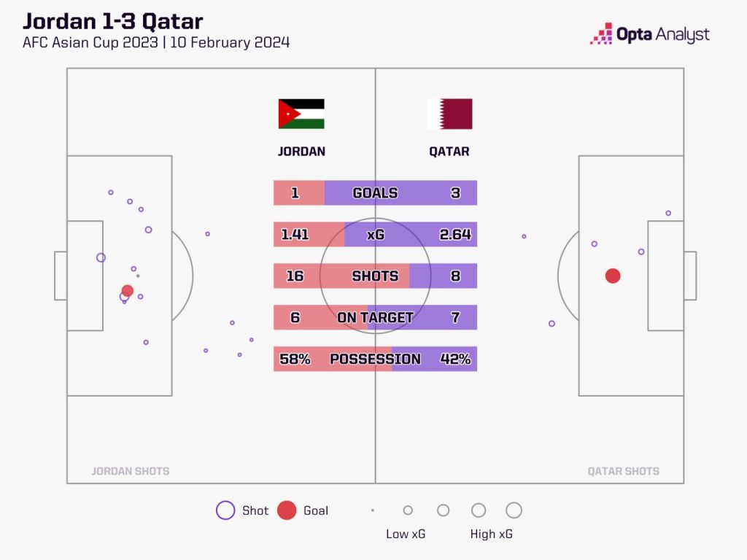Image resolution: width=747 pixels, height=560 pixels.
Task: Click the smallest Low xG legend dot
Action: pos(373,510)
